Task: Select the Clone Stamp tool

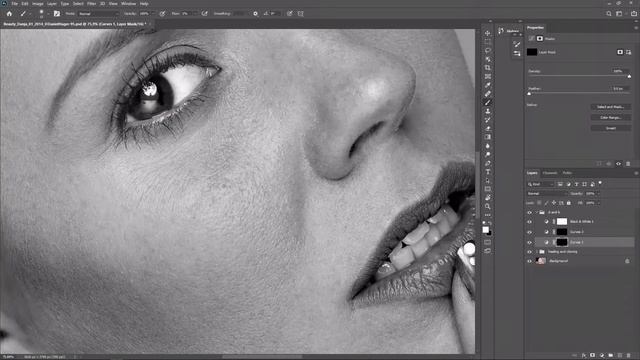Action: pos(487,111)
